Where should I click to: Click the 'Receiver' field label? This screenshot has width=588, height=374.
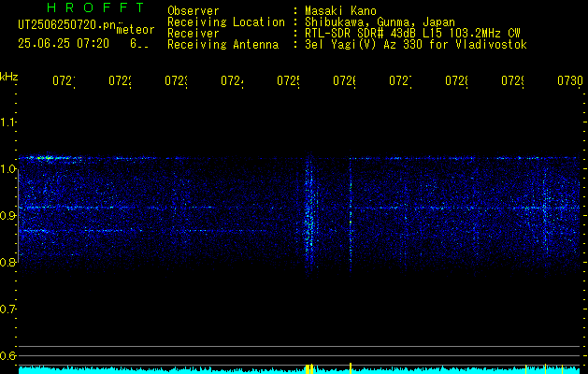194,34
